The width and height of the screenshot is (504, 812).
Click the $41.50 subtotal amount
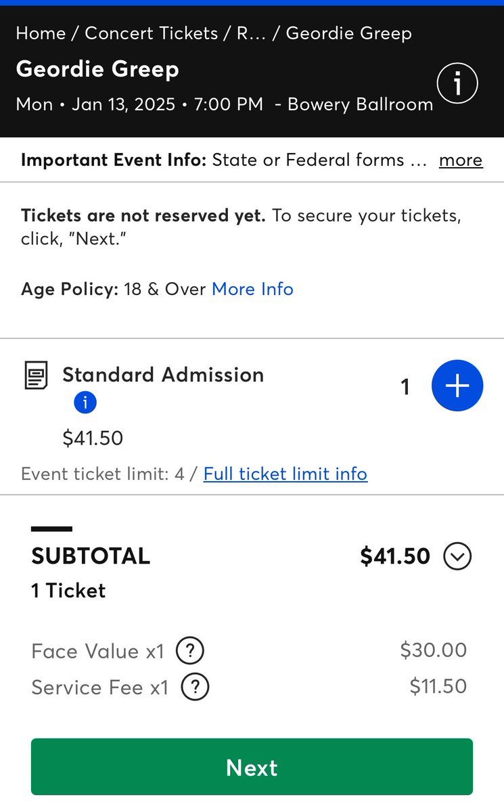(x=395, y=556)
